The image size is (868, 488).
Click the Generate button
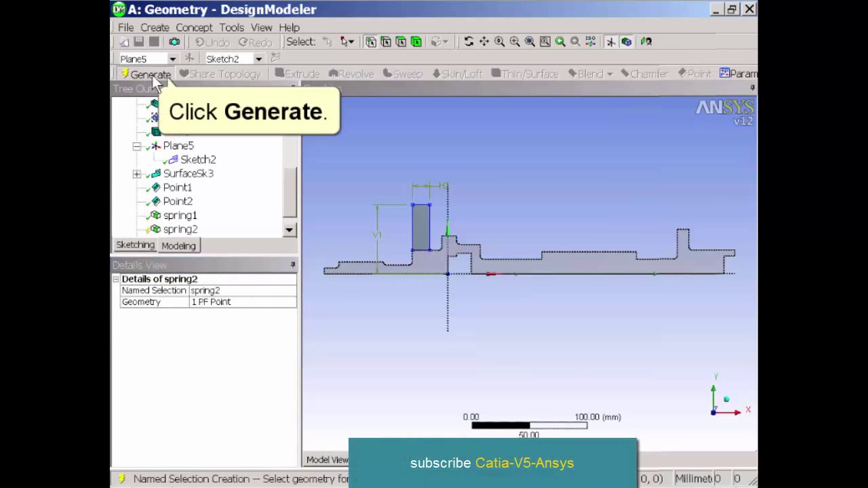click(145, 74)
